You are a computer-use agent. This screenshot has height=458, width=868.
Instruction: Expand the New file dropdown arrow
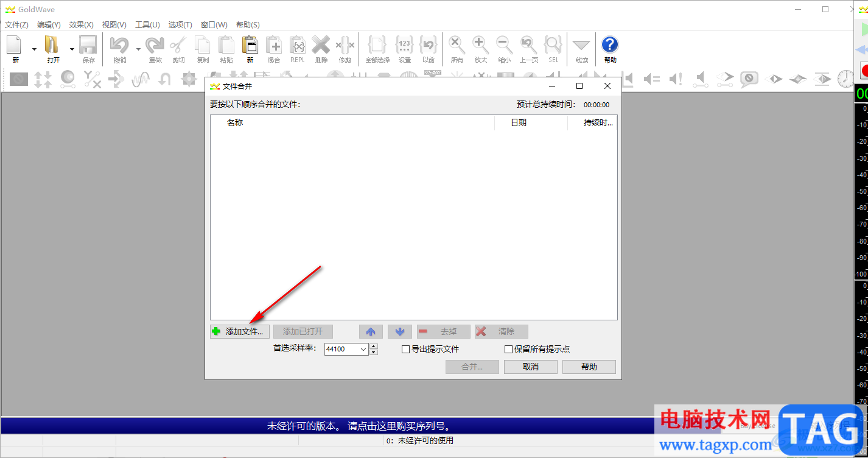34,49
